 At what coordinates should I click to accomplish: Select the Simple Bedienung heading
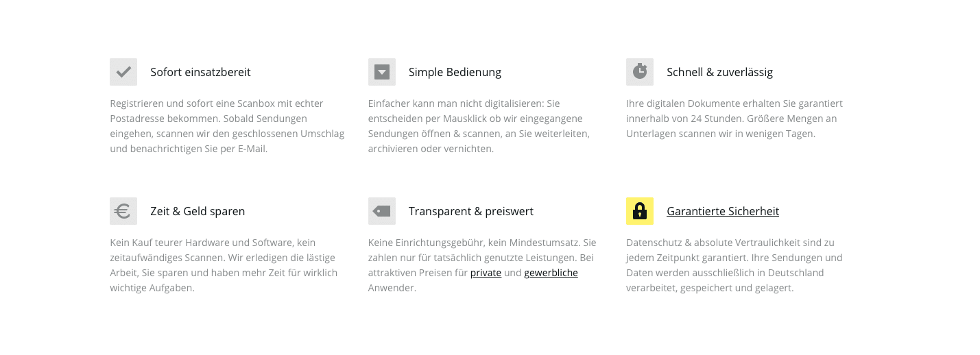tap(455, 72)
